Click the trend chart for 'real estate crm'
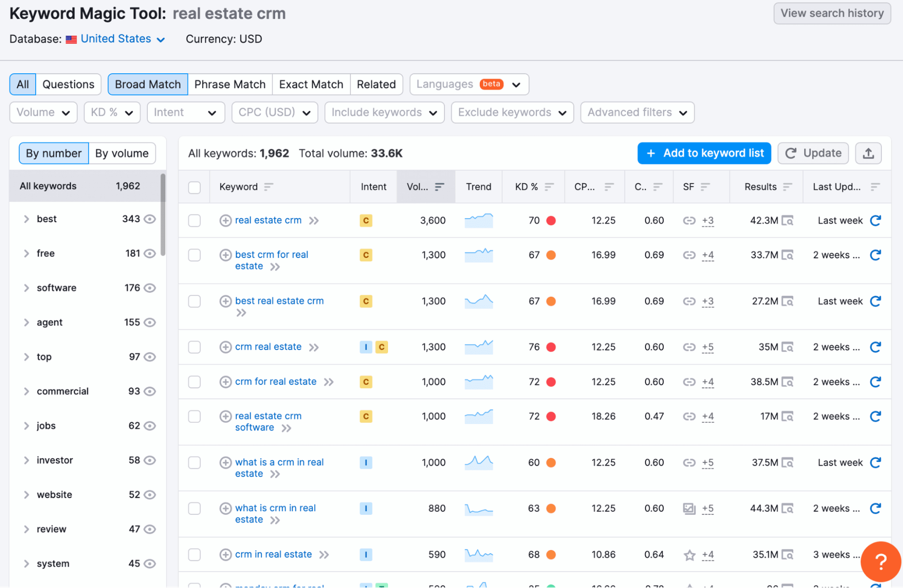Screen dimensions: 903x588 (x=478, y=220)
